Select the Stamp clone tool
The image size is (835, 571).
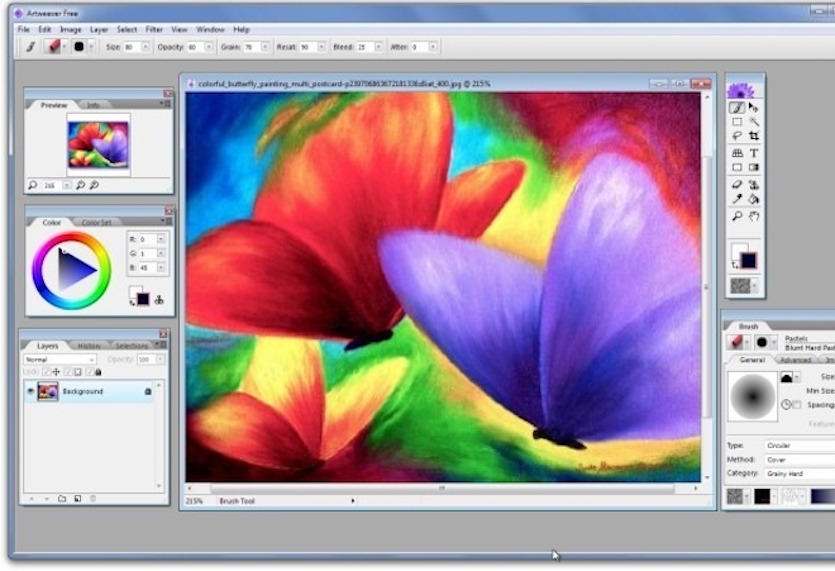(x=754, y=184)
